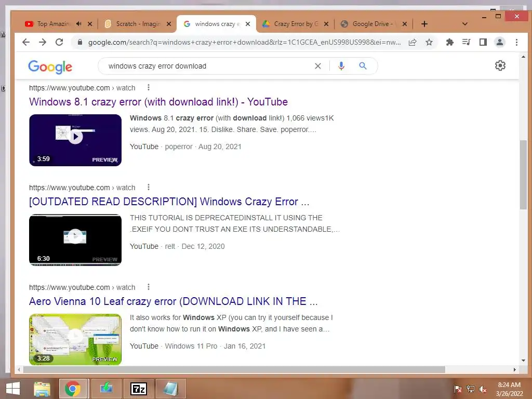Viewport: 532px width, 399px height.
Task: Play the 3:59 Windows 8.1 video thumbnail
Action: point(75,140)
